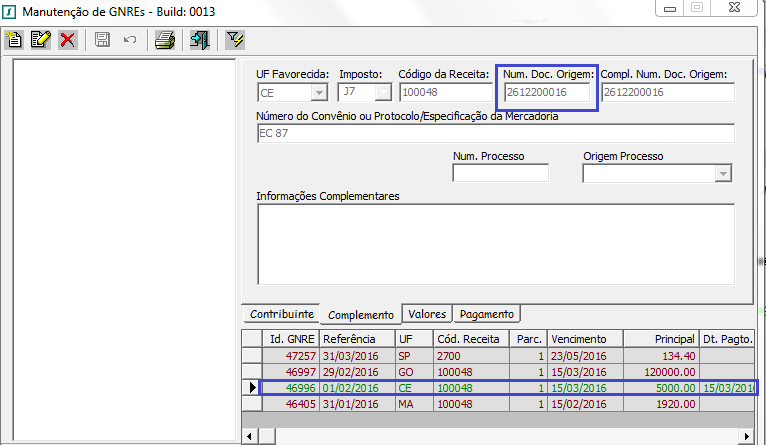Click the new record toolbar icon
766x445 pixels.
click(14, 40)
